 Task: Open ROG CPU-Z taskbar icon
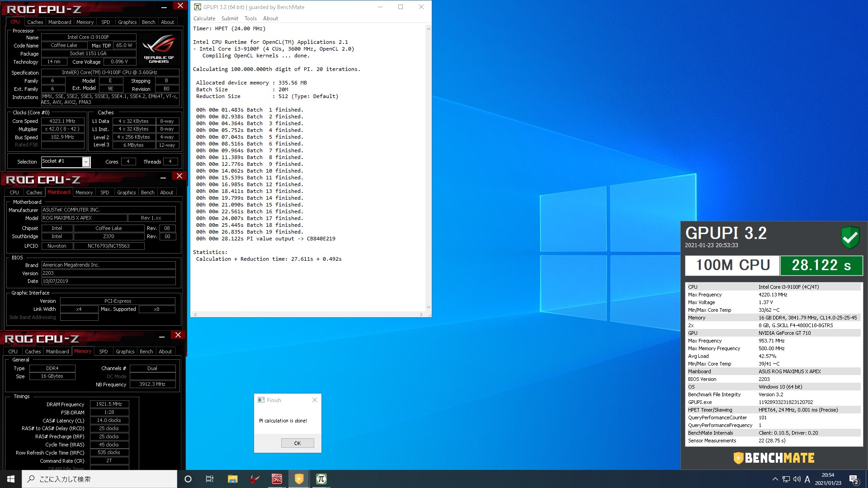[x=277, y=479]
